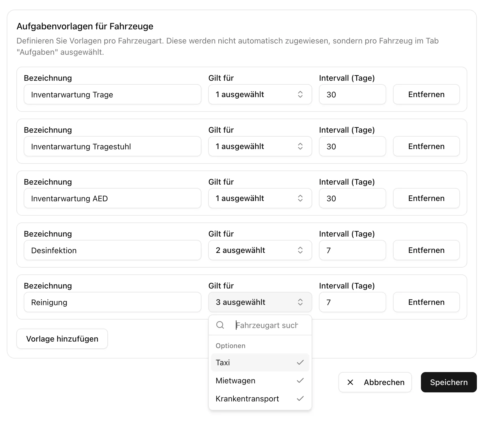Click the chevron on Desinfektion's Gilt für selector

(301, 250)
